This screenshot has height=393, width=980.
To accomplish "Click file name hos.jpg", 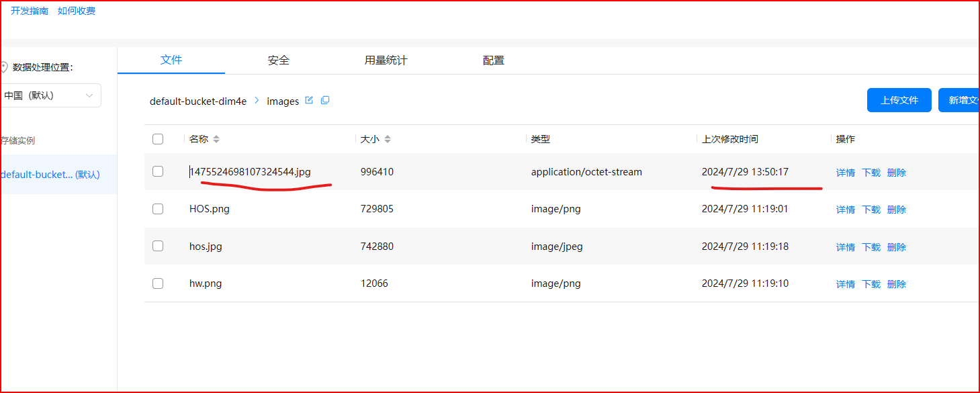I will click(x=206, y=247).
